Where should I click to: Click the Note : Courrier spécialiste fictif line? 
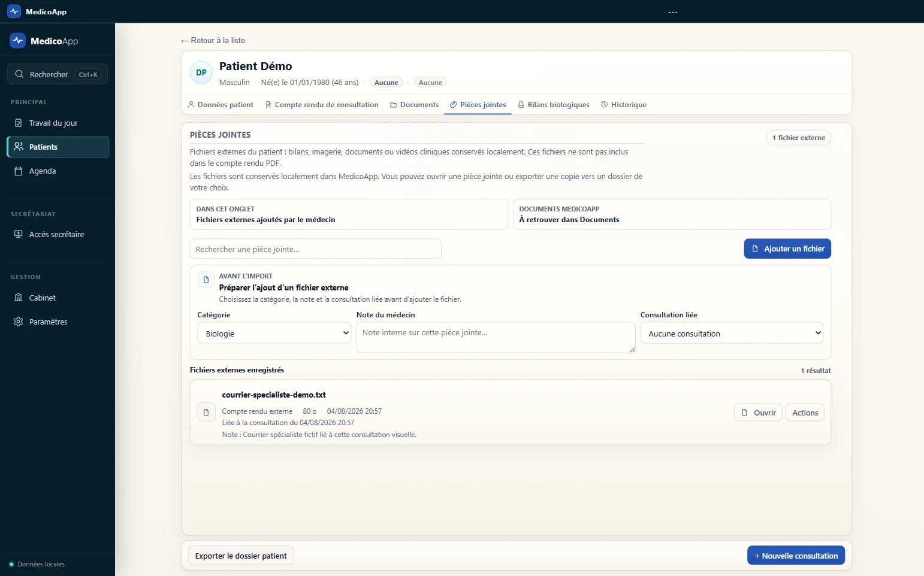point(319,435)
